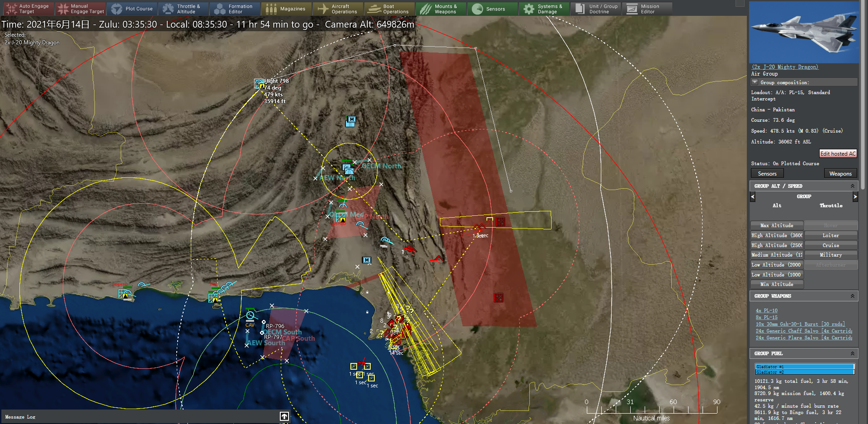Select the Low Altitude (2000 preset
This screenshot has height=424, width=868.
[777, 265]
